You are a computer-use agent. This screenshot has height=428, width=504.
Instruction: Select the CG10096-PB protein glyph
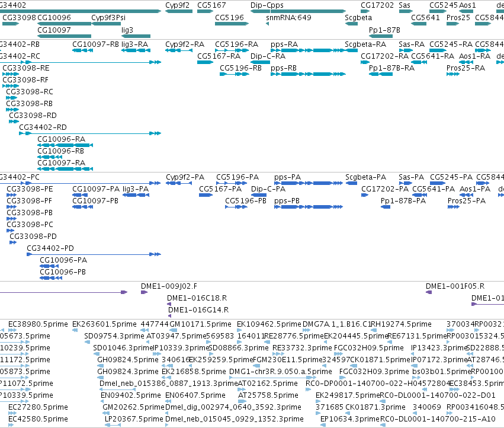[x=51, y=279]
